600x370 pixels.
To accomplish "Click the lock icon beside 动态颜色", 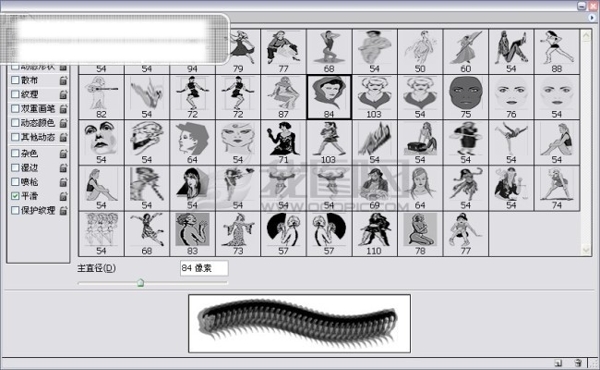I will [63, 123].
